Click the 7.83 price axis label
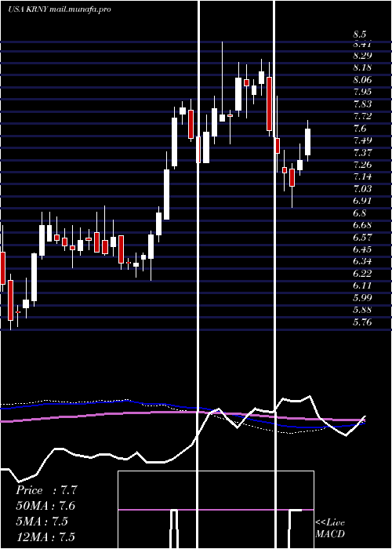The image size is (392, 549). (x=362, y=104)
